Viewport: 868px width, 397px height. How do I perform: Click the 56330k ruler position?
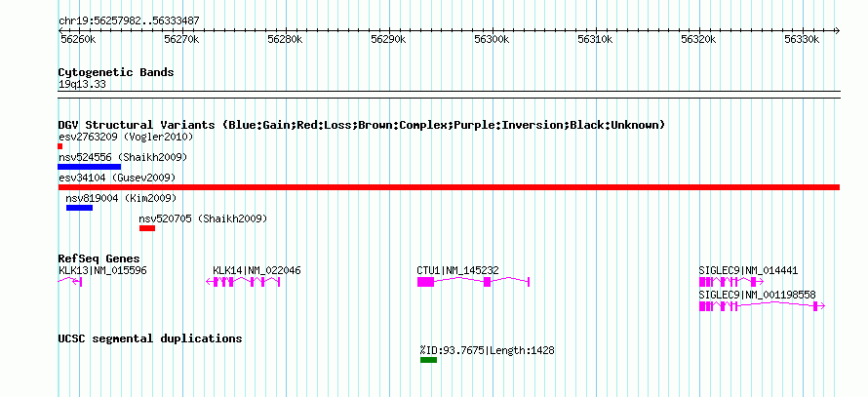pyautogui.click(x=803, y=40)
